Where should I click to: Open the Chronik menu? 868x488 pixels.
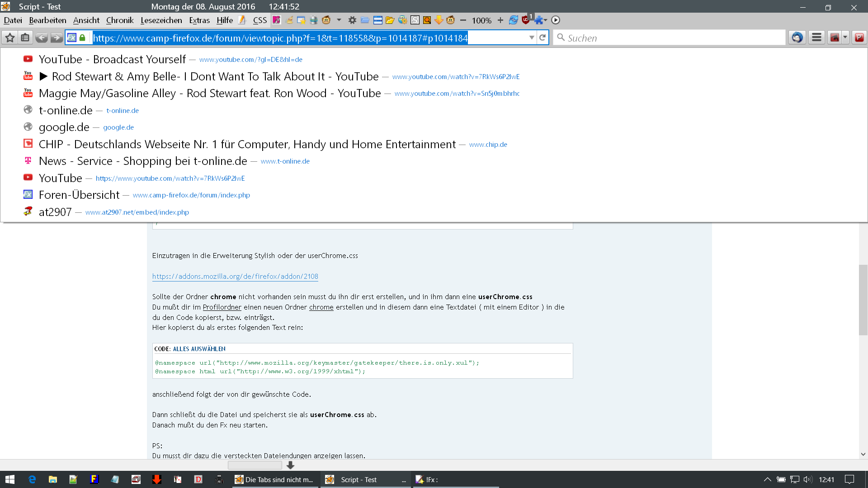(120, 20)
